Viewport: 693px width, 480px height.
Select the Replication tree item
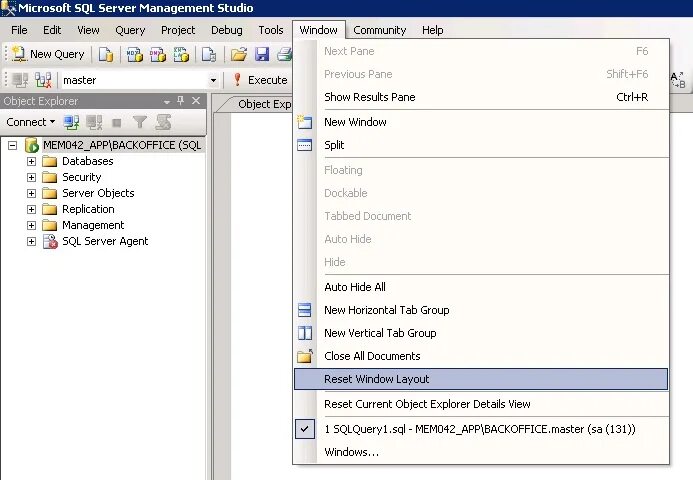click(x=88, y=209)
